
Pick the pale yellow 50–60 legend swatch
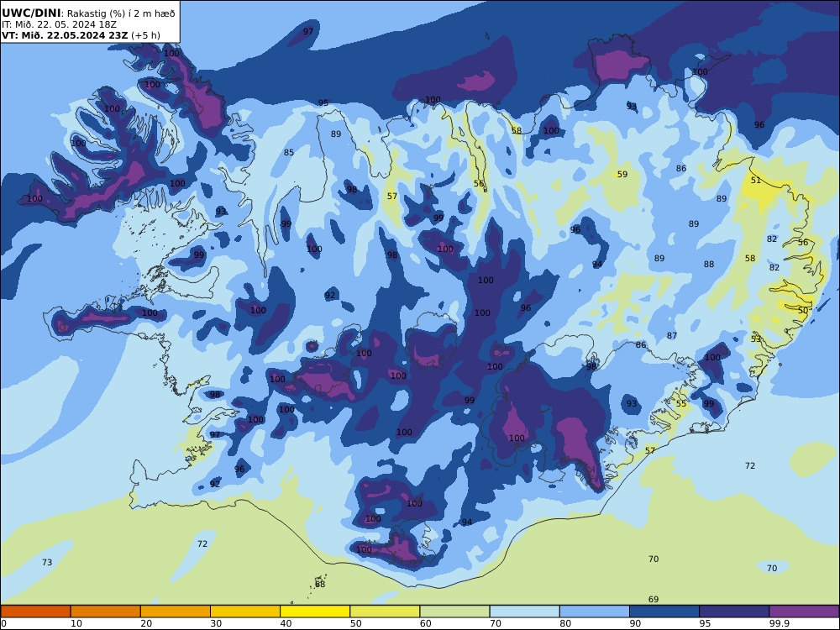click(x=385, y=612)
